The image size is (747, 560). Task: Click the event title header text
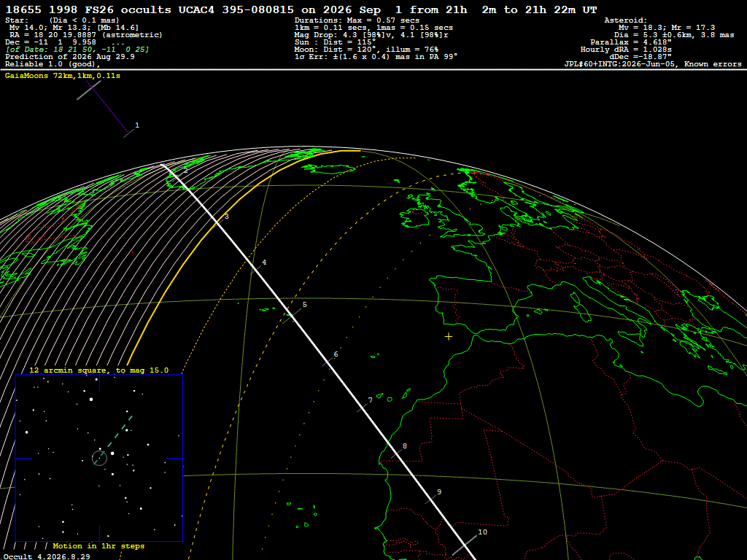coord(301,10)
